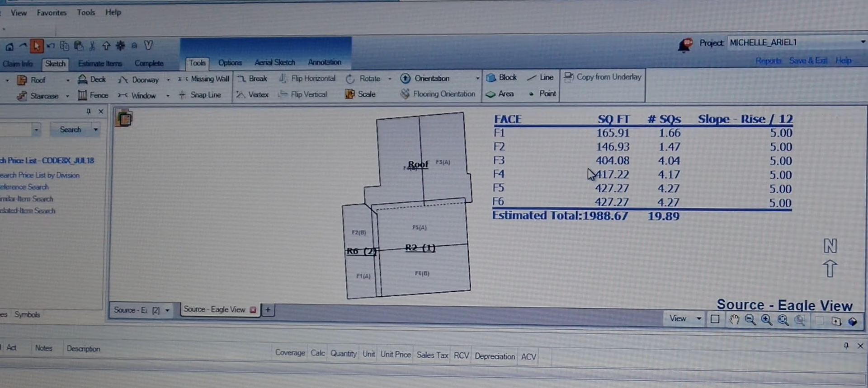Click the undo arrow icon

pos(50,46)
